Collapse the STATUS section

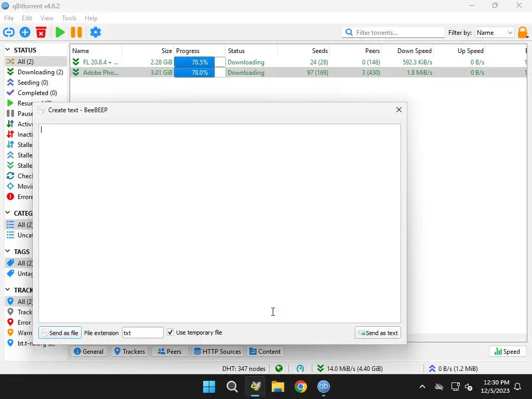pos(7,50)
